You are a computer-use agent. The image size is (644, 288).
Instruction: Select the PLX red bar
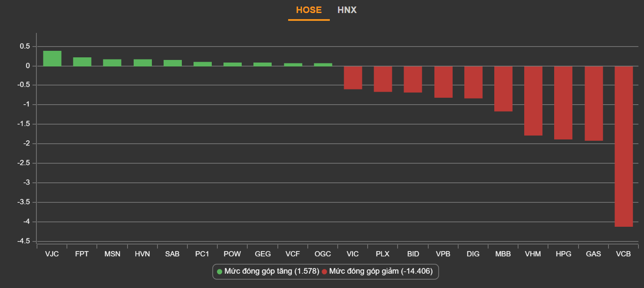coord(383,79)
